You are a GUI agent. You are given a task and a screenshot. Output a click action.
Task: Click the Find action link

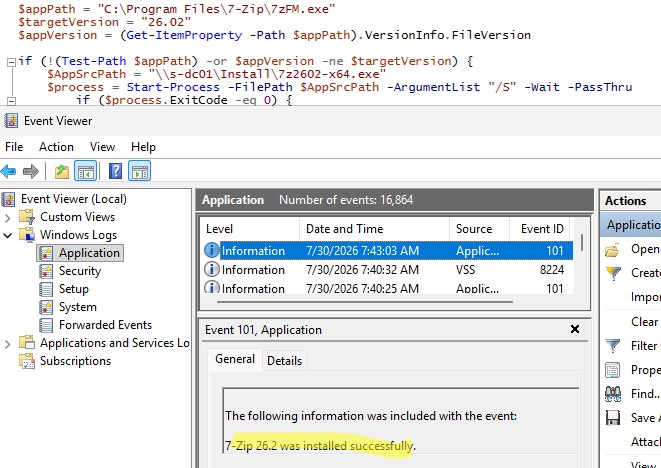coord(645,394)
